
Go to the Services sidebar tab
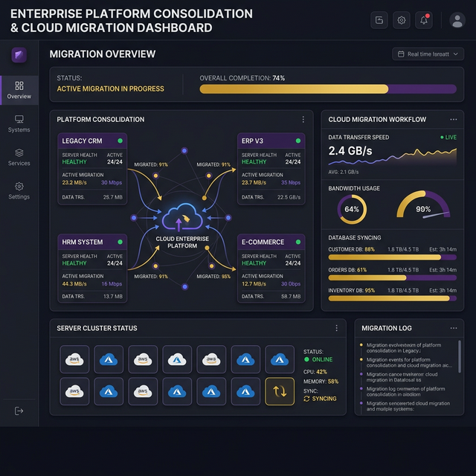[x=19, y=156]
